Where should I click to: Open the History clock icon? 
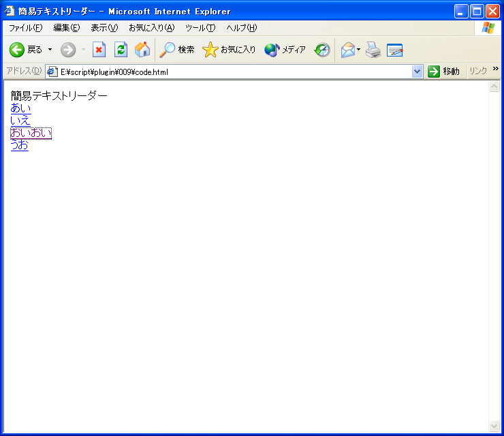coord(322,50)
